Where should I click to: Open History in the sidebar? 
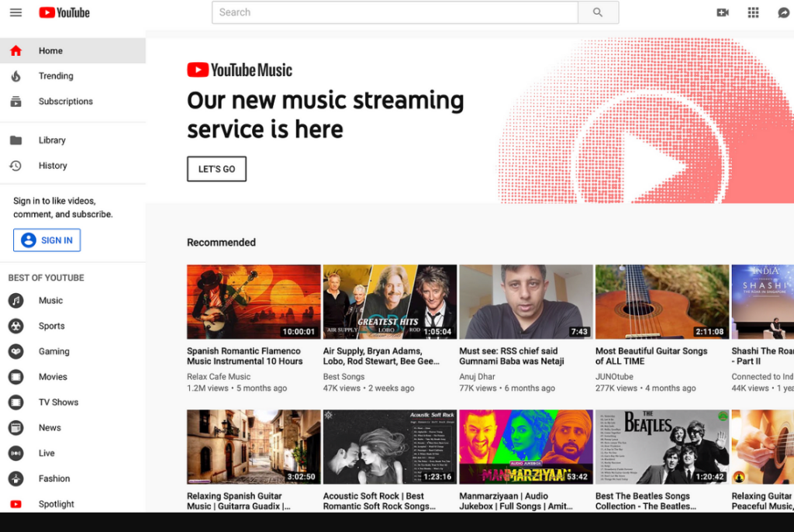point(73,166)
